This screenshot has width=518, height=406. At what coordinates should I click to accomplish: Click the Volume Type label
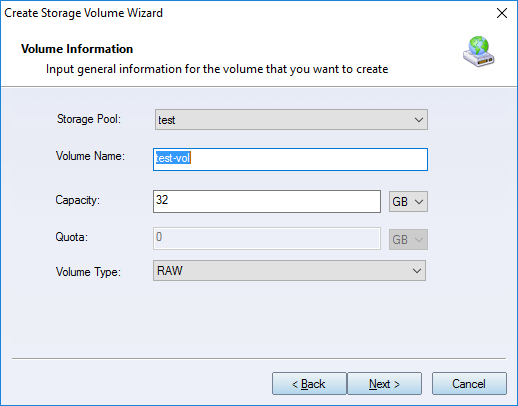pos(88,272)
